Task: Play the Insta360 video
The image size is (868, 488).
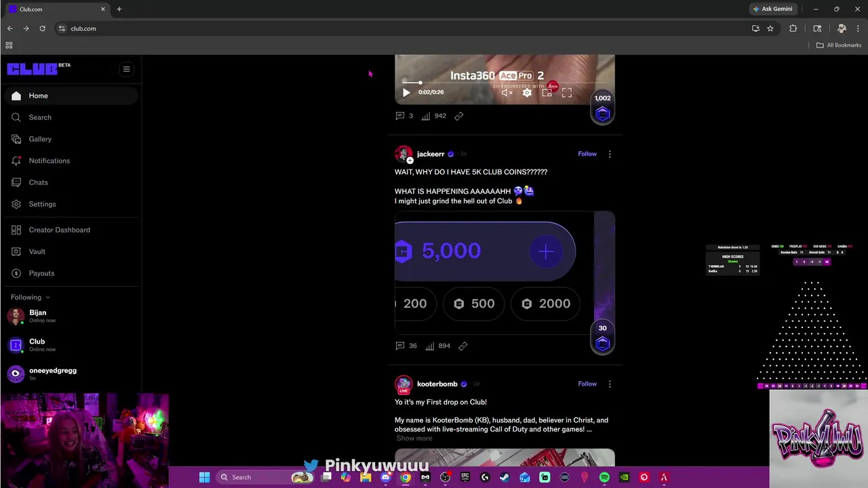Action: (x=406, y=92)
